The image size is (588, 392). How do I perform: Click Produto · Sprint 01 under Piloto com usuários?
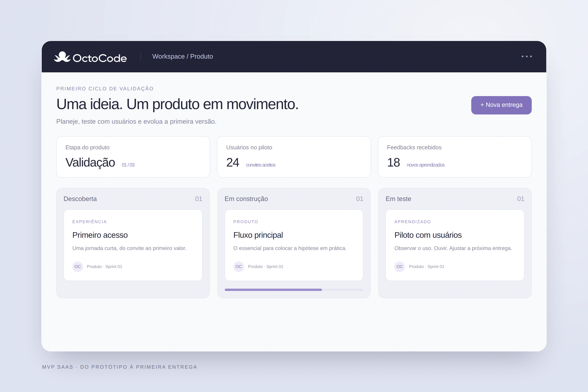(x=426, y=266)
